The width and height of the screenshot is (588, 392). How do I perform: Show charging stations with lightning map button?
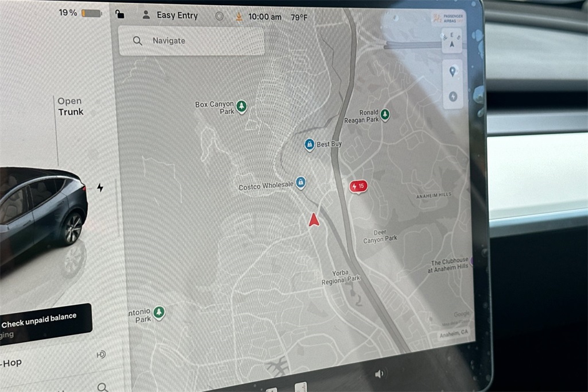pyautogui.click(x=453, y=97)
